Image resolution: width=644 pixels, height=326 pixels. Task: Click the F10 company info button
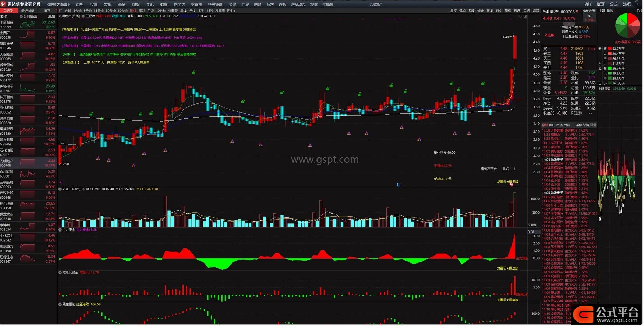[498, 11]
